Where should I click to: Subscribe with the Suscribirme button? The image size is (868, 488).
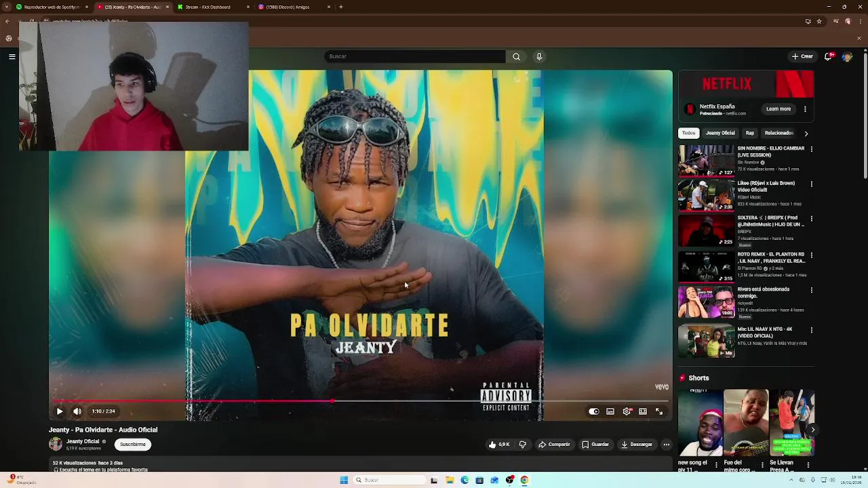tap(133, 445)
